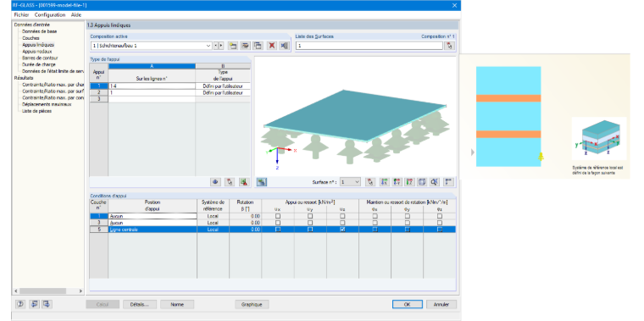Enable ux support for layer 3
The height and width of the screenshot is (321, 644).
click(x=278, y=223)
